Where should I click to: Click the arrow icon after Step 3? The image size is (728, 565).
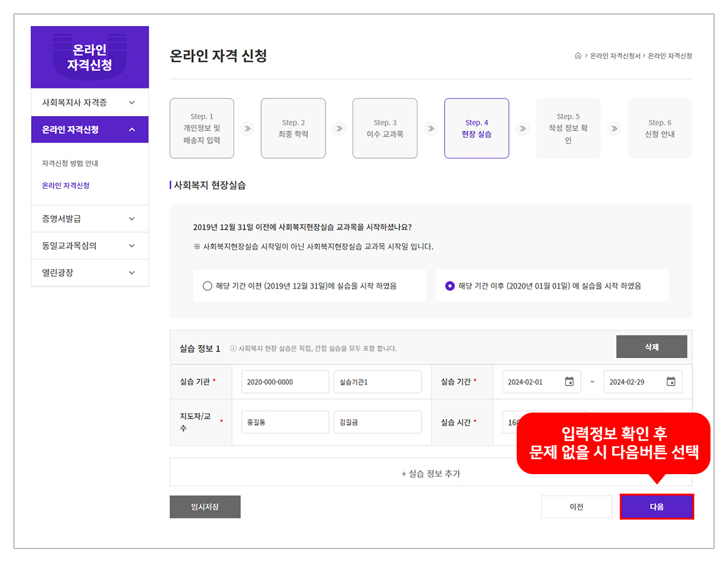(431, 128)
